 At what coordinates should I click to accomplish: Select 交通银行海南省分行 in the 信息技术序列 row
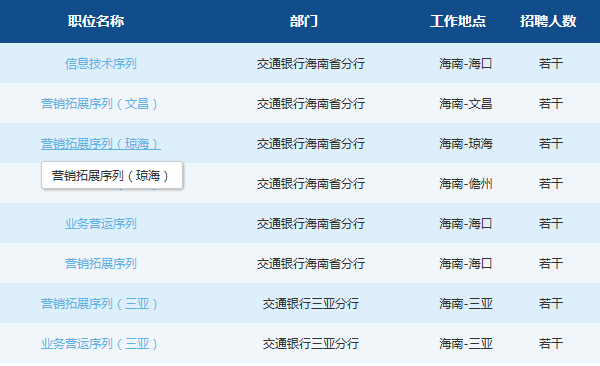point(311,64)
